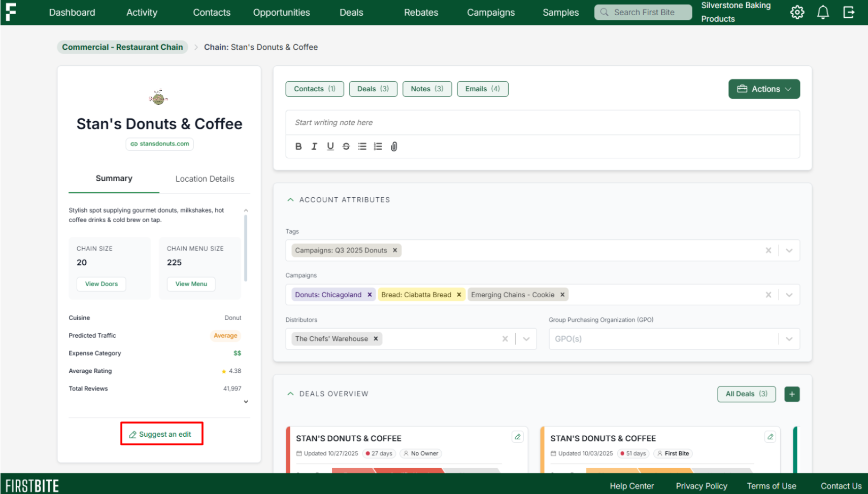
Task: Open the Help Center link
Action: coord(632,486)
